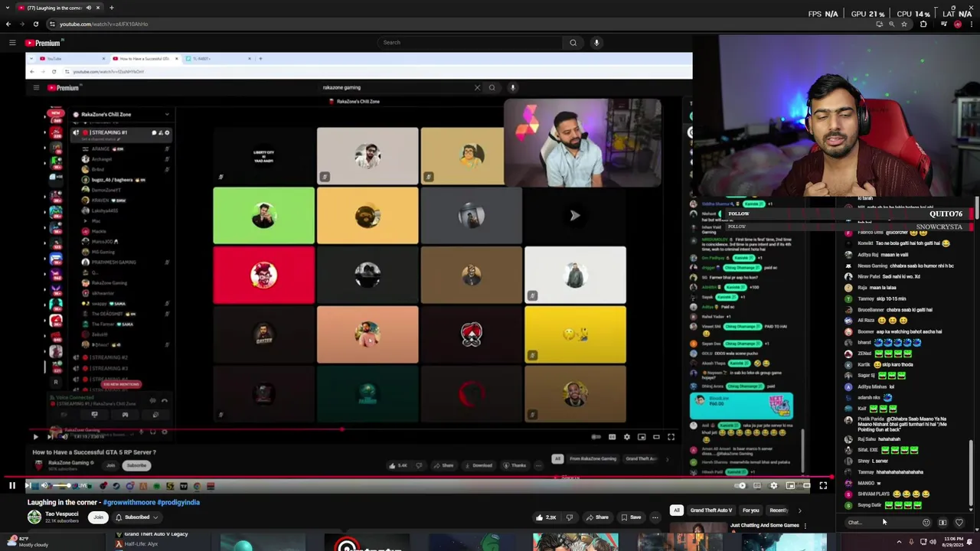Toggle fullscreen on the main video player

pyautogui.click(x=823, y=485)
